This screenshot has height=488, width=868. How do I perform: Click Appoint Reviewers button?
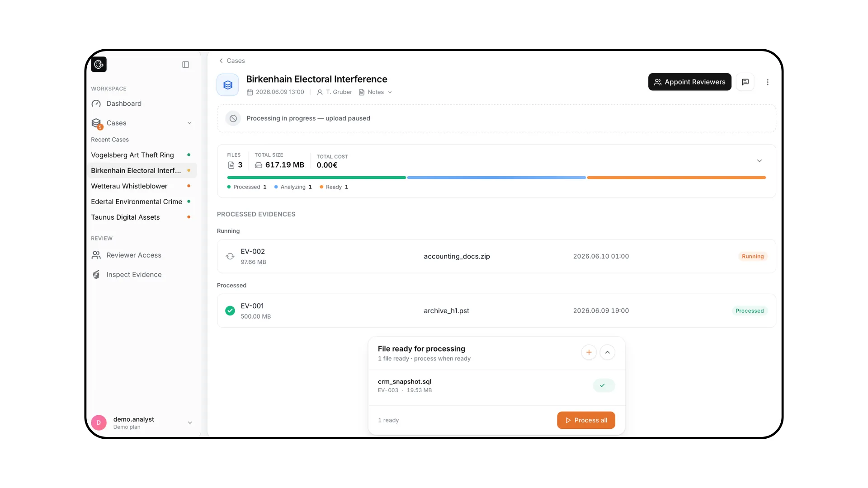coord(689,82)
